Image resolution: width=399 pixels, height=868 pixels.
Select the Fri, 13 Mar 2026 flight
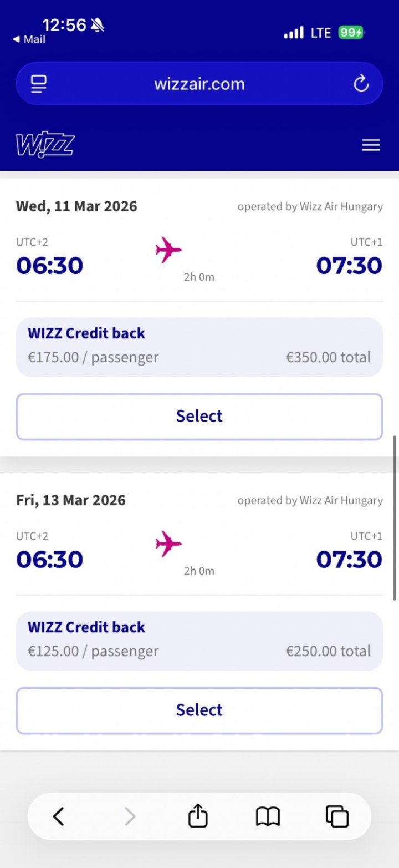tap(199, 710)
